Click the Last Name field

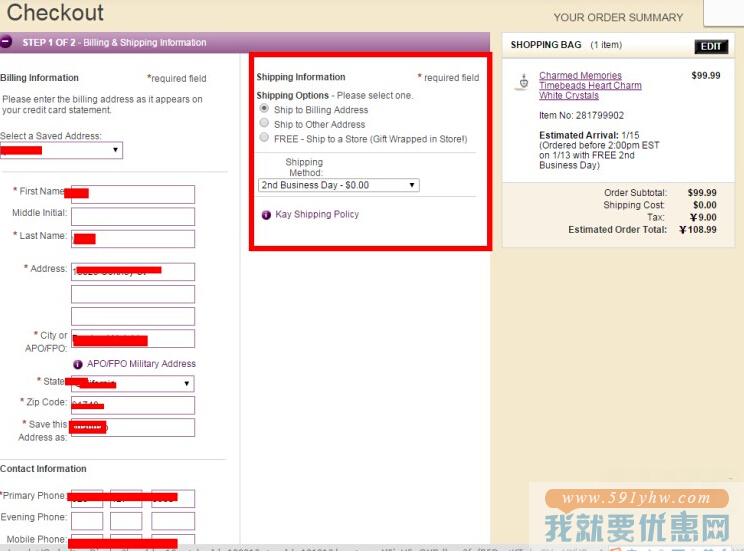tap(133, 239)
